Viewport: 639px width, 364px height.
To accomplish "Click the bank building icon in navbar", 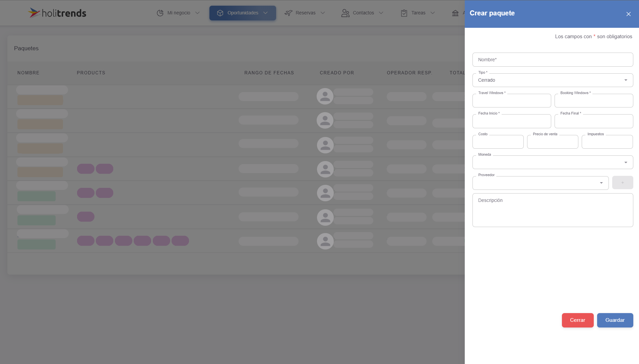I will [455, 13].
